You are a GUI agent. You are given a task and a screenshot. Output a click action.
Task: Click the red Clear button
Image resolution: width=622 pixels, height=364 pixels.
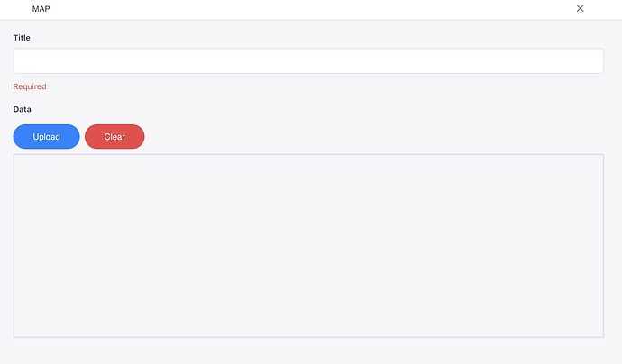114,136
